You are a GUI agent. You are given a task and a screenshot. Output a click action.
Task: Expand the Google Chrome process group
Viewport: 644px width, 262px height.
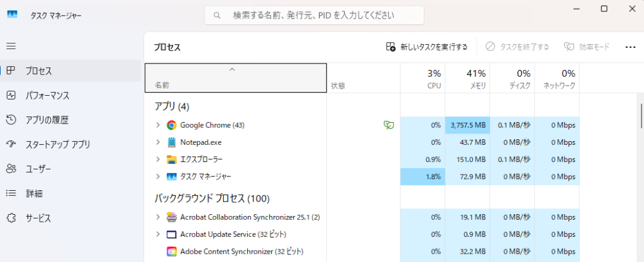(158, 125)
